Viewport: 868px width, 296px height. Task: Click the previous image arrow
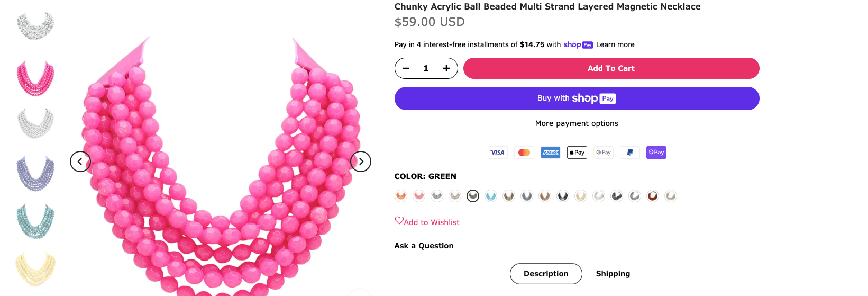pos(80,162)
